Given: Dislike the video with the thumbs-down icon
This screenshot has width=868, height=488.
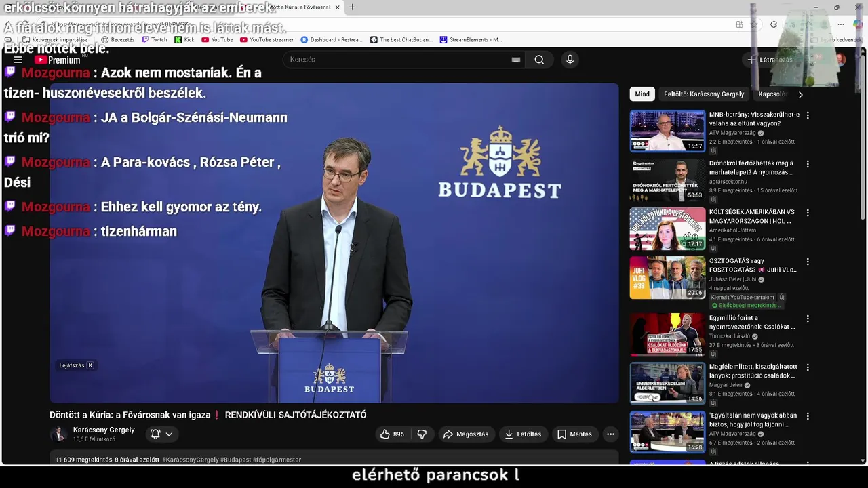Looking at the screenshot, I should (422, 434).
